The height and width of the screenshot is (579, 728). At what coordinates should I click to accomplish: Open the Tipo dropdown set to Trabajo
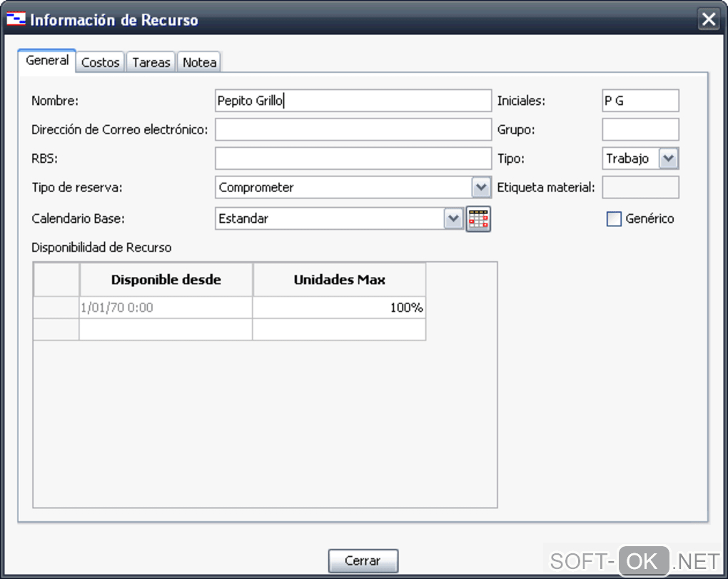click(669, 158)
